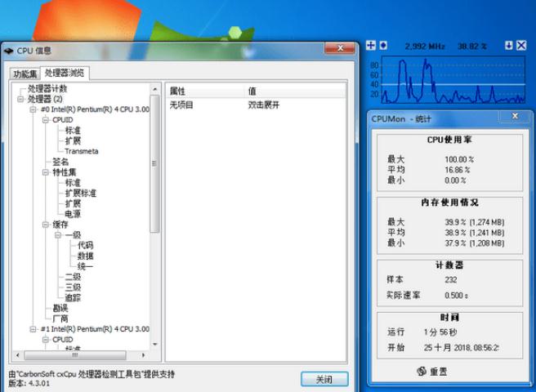Collapse the 缓存 tree node
Image resolution: width=536 pixels, height=392 pixels.
[46, 225]
